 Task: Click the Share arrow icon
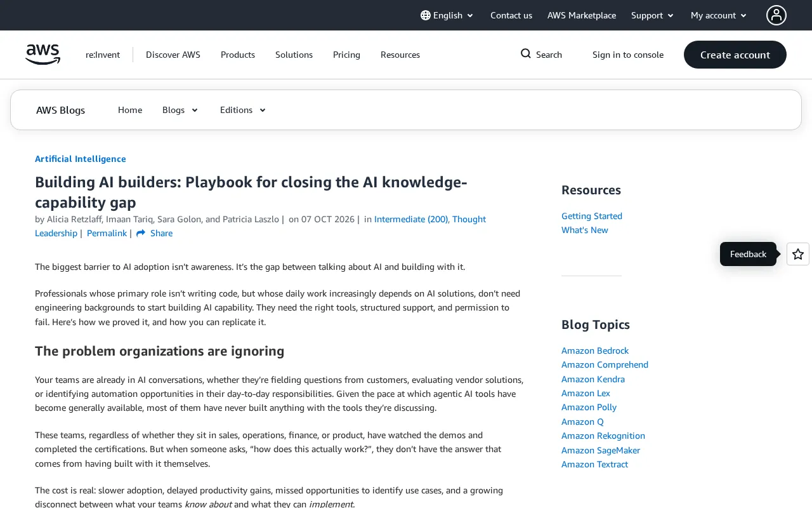pos(141,233)
